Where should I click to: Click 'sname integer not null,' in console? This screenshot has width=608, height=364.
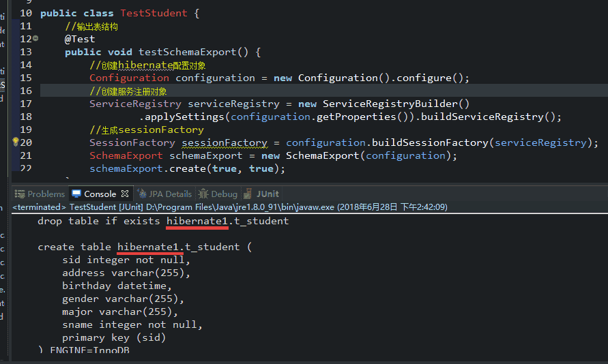(132, 324)
